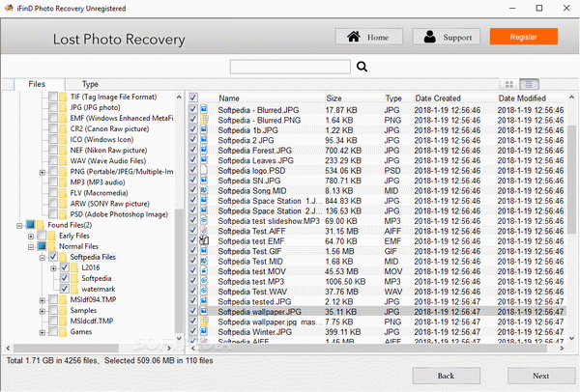Click the Samples folder icon

coord(63,310)
